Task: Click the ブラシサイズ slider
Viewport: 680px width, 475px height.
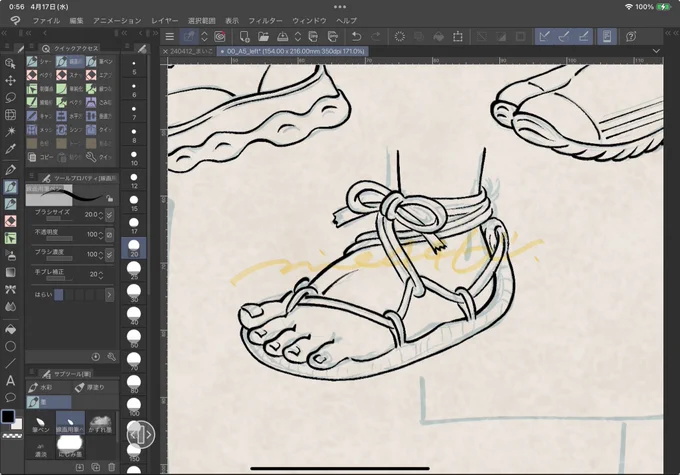Action: pyautogui.click(x=59, y=219)
